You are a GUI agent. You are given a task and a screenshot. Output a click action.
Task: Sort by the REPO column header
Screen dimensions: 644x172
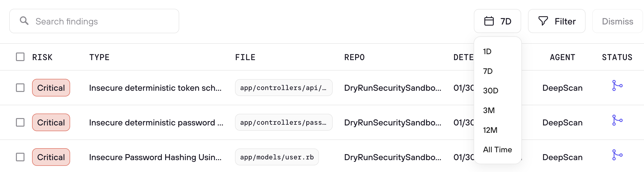(354, 57)
